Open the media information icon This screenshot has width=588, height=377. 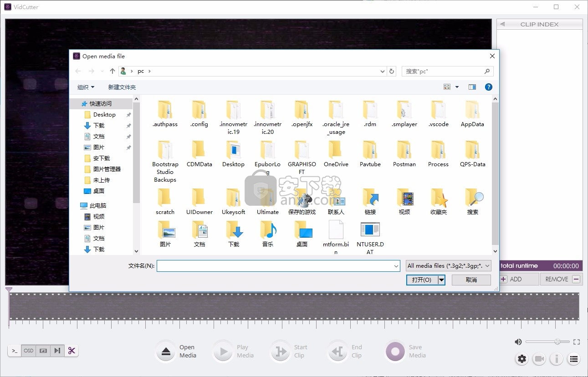click(556, 359)
